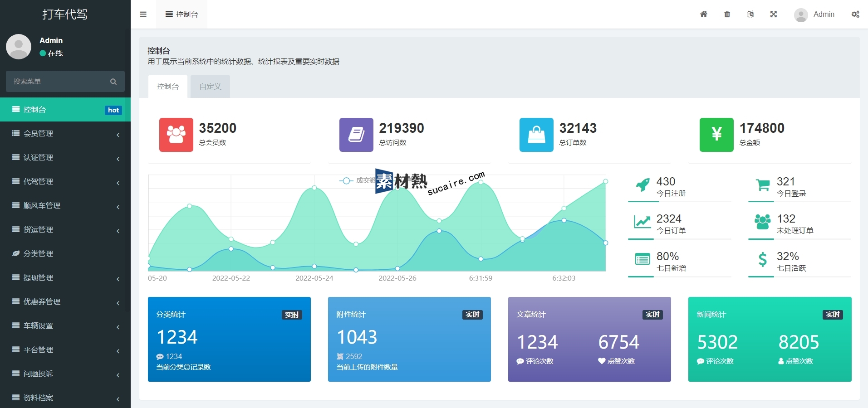Image resolution: width=868 pixels, height=408 pixels.
Task: Click the 分类统计 blue stat card
Action: tap(229, 339)
